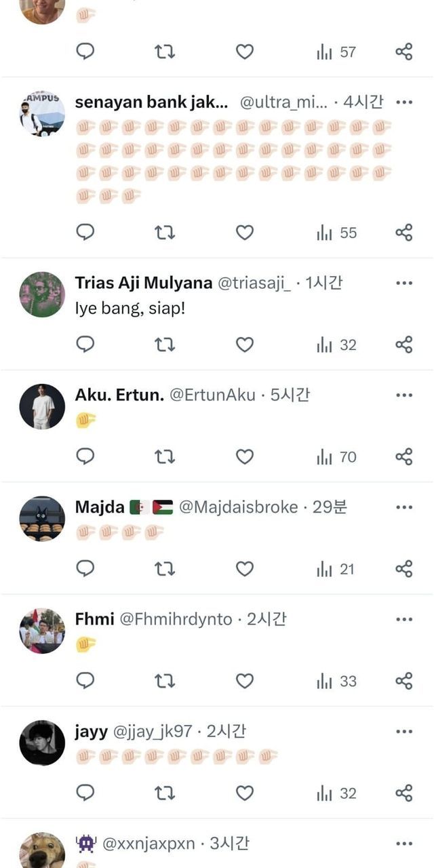The image size is (434, 868).
Task: Like Majda's tweet
Action: tap(244, 569)
